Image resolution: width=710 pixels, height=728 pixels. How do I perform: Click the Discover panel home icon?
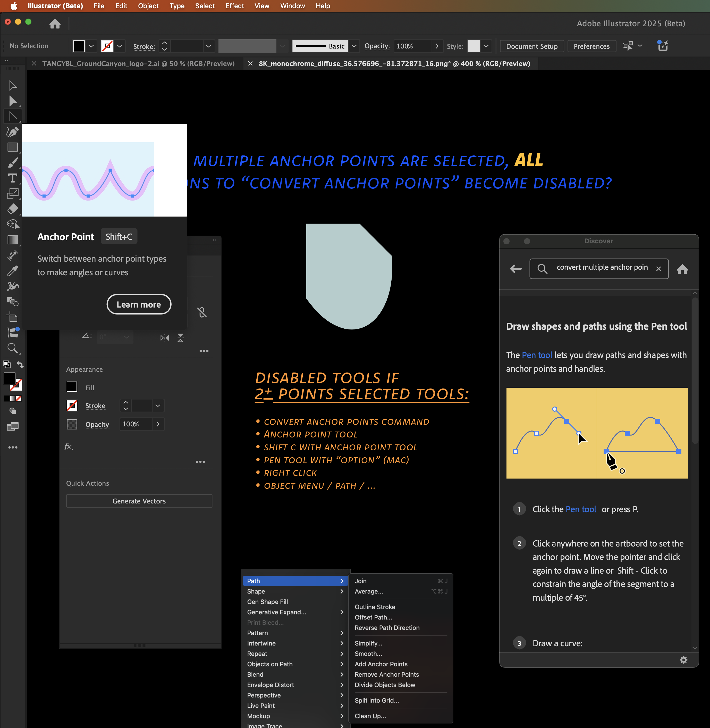pyautogui.click(x=682, y=269)
